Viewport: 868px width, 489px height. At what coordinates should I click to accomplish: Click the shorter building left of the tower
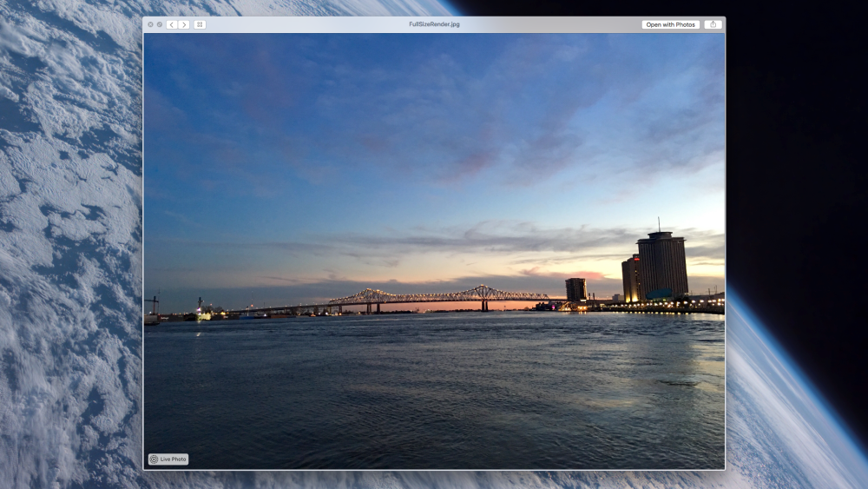(x=575, y=289)
